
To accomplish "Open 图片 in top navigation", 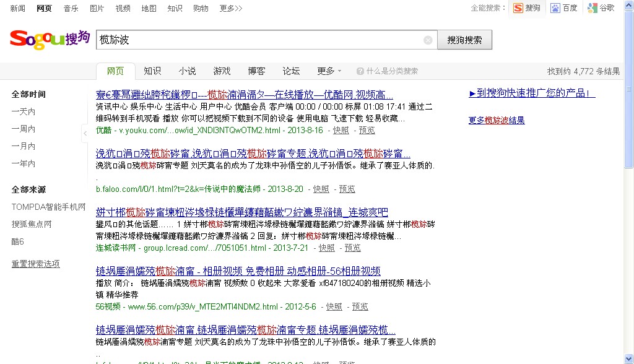I will coord(97,8).
